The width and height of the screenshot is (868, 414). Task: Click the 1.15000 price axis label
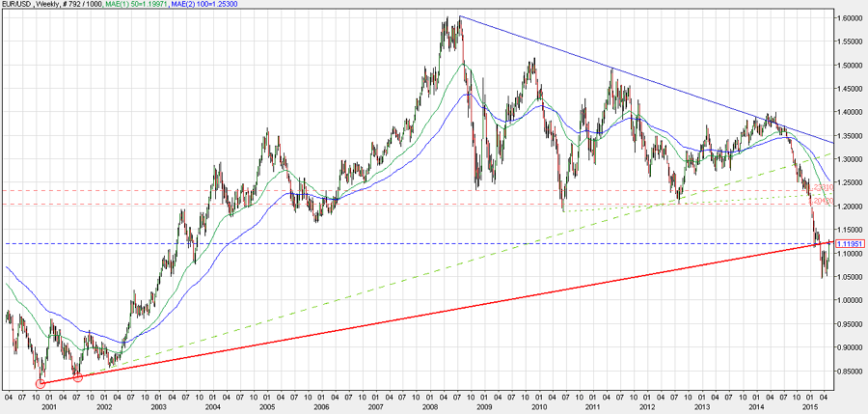(x=849, y=230)
